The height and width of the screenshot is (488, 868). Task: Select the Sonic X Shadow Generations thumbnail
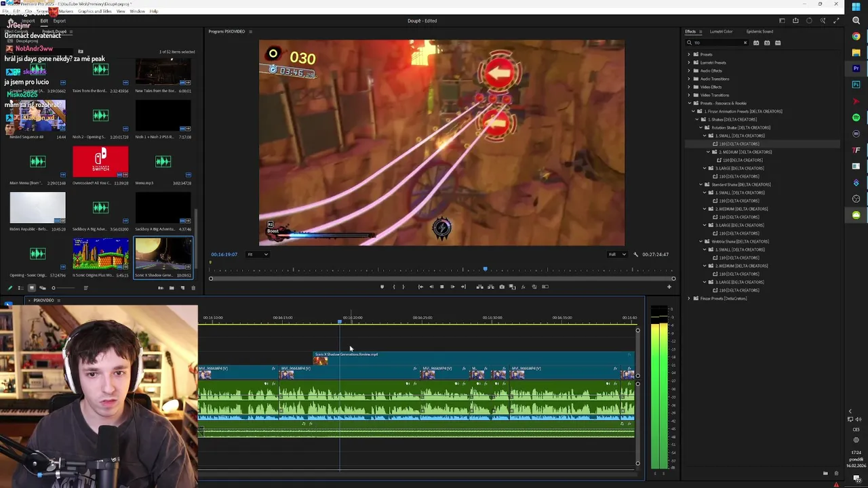[x=163, y=254]
